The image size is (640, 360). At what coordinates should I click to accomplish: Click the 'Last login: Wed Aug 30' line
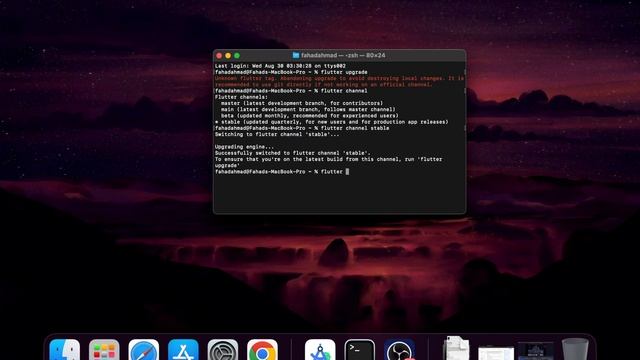pyautogui.click(x=280, y=66)
